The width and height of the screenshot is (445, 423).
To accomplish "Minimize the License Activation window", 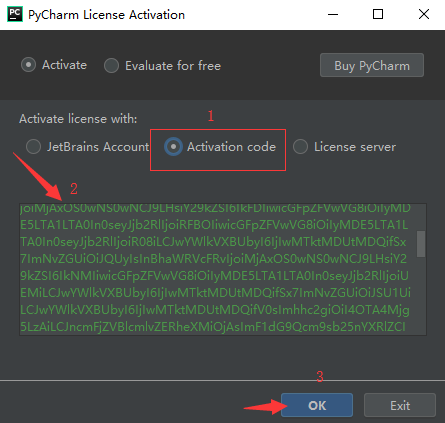I will tap(333, 14).
